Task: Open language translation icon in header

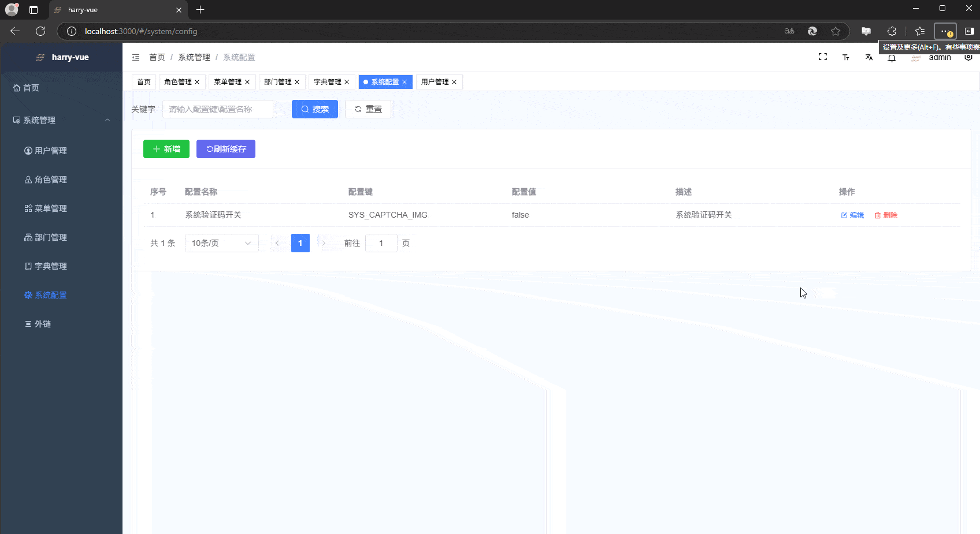Action: coord(869,57)
